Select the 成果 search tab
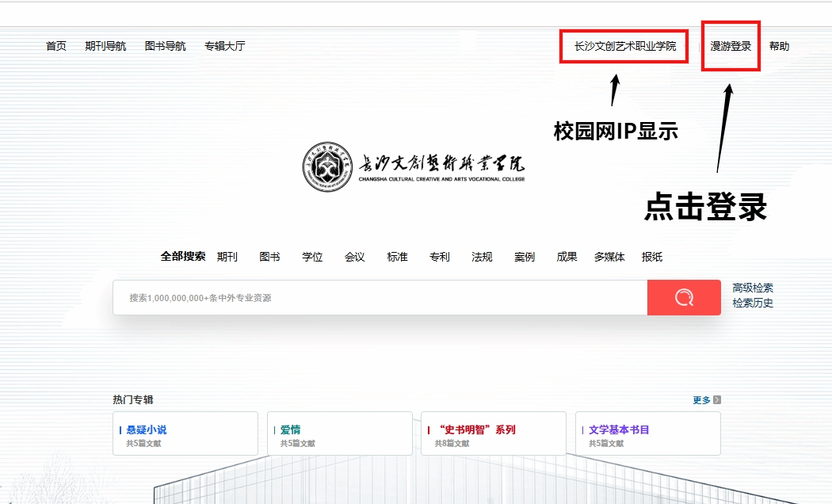Viewport: 832px width, 504px height. coord(567,257)
